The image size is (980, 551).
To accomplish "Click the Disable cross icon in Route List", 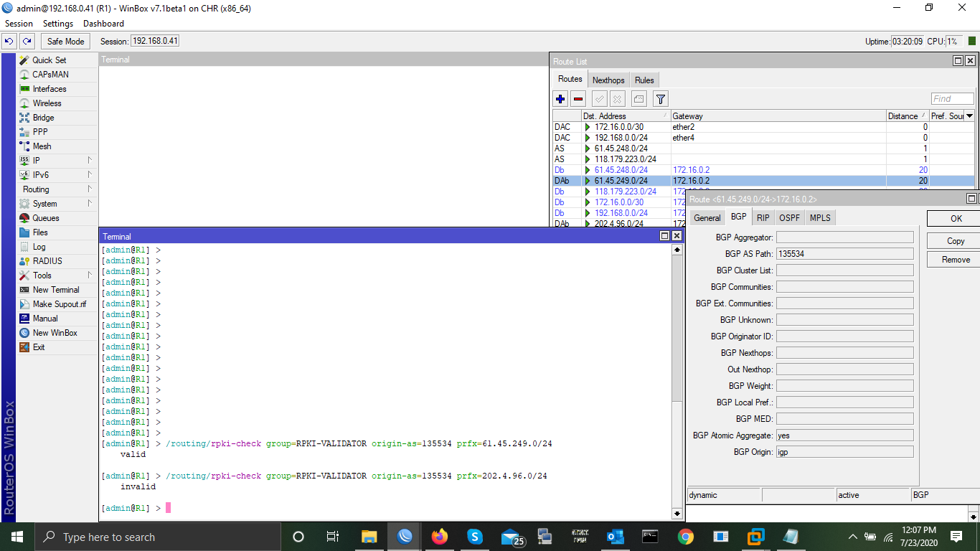I will pyautogui.click(x=617, y=99).
